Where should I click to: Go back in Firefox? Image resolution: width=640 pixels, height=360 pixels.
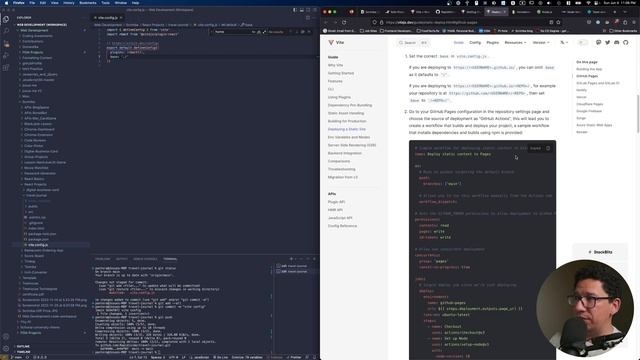coord(326,22)
